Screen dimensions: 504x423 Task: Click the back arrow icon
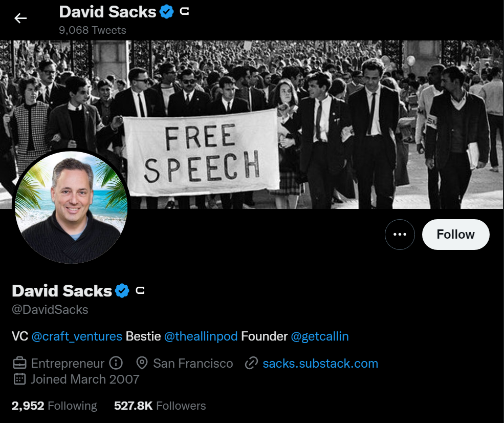(20, 18)
